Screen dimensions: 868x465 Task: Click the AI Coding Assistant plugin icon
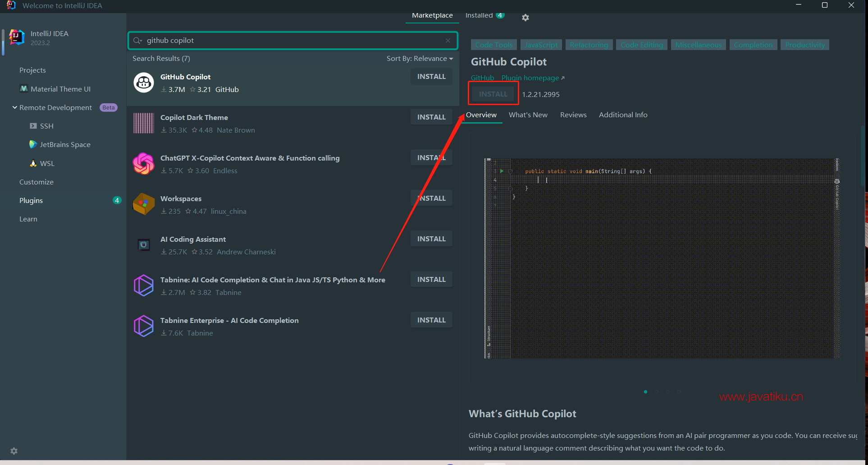144,245
